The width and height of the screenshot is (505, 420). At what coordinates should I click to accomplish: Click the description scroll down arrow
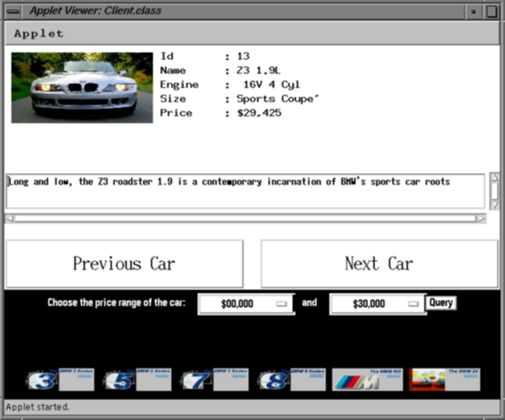[x=495, y=205]
